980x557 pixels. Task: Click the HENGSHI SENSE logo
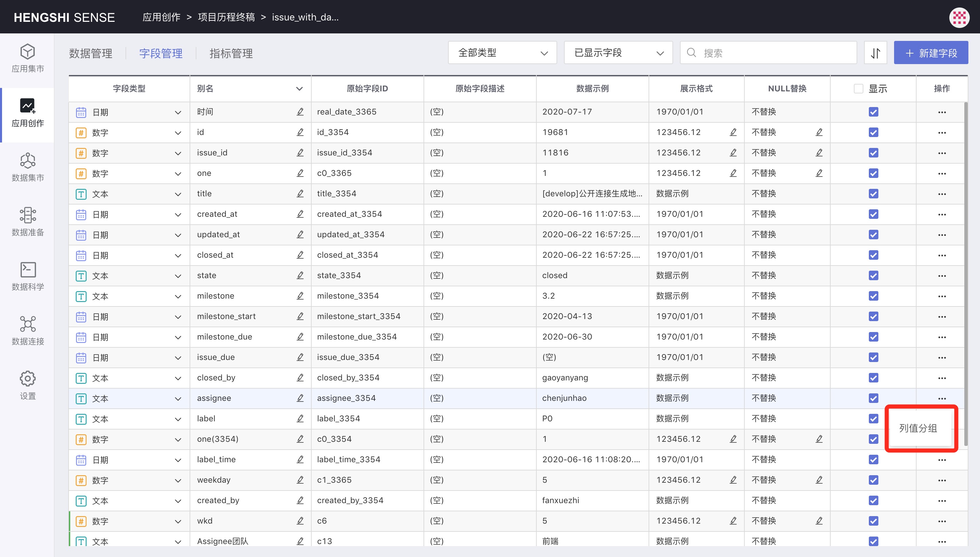[64, 17]
